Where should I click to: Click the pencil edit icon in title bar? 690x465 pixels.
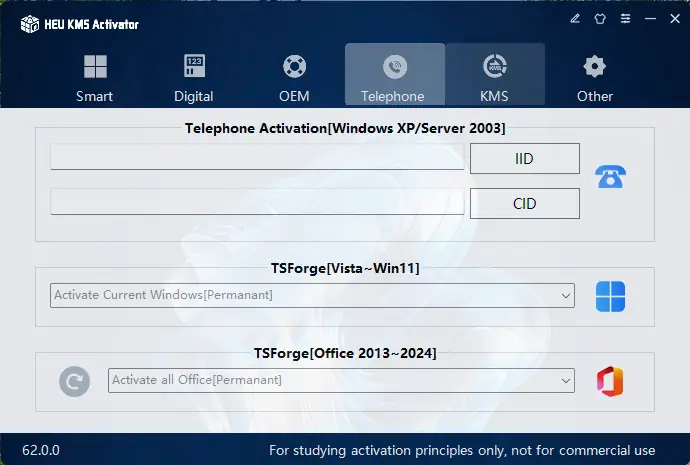(575, 18)
